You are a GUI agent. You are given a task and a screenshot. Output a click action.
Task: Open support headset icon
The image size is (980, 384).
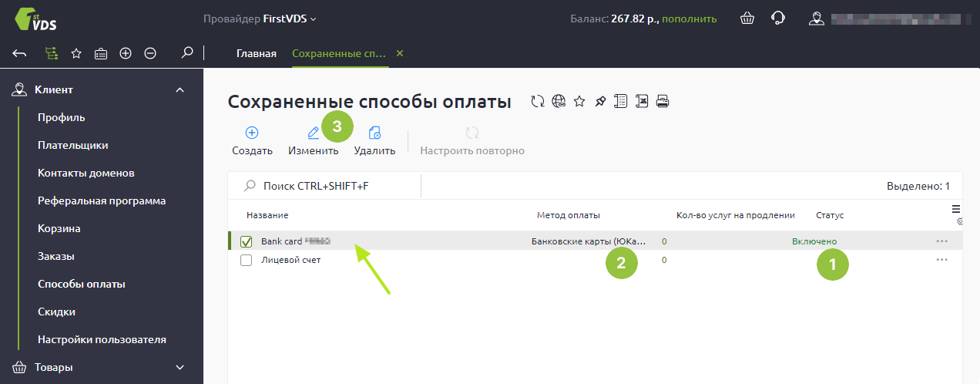(x=778, y=18)
